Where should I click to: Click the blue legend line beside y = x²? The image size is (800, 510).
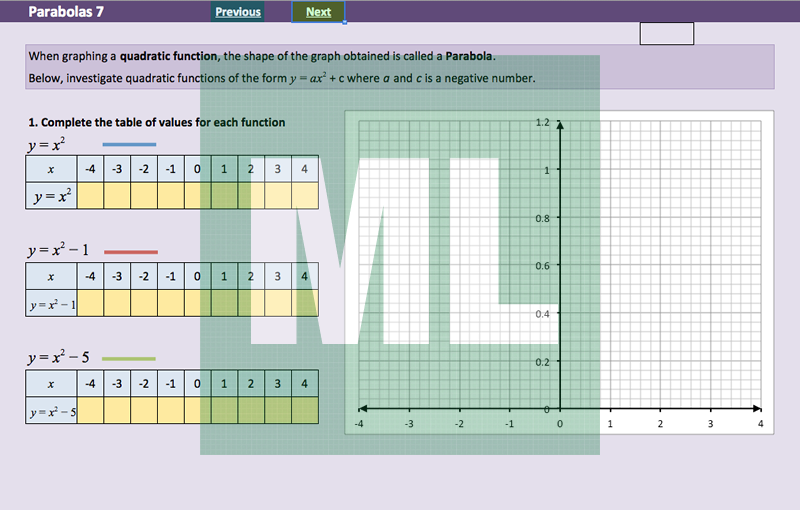[x=130, y=145]
